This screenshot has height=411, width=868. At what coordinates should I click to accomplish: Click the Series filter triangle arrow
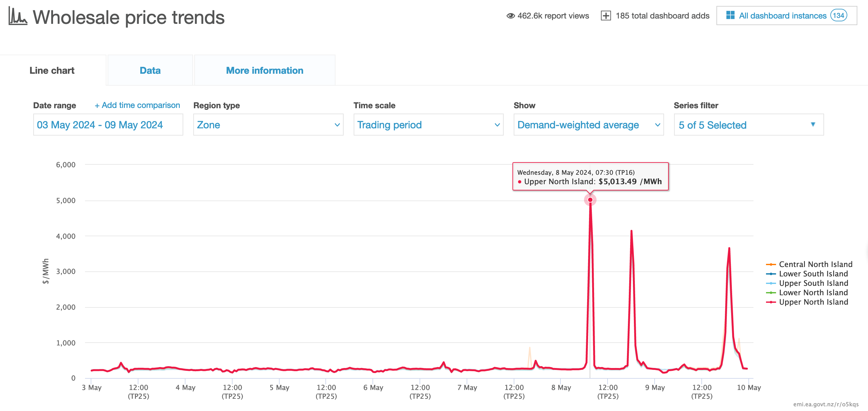tap(813, 125)
